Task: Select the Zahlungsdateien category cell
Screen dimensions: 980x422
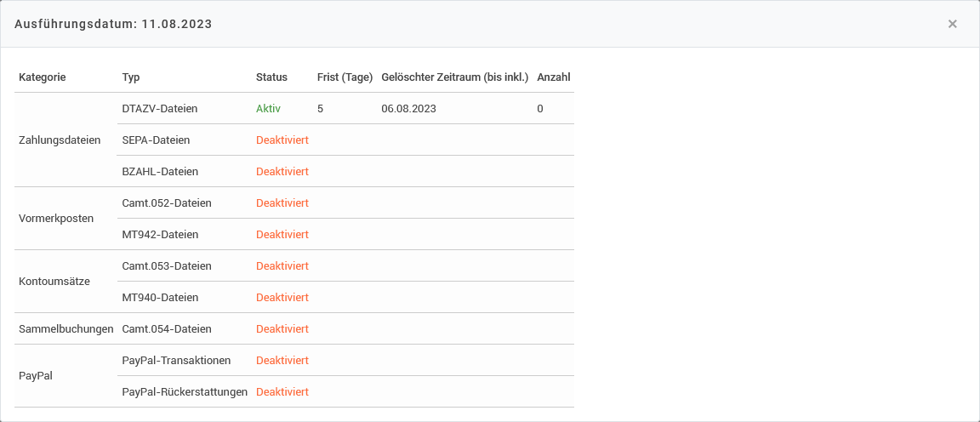Action: [60, 140]
